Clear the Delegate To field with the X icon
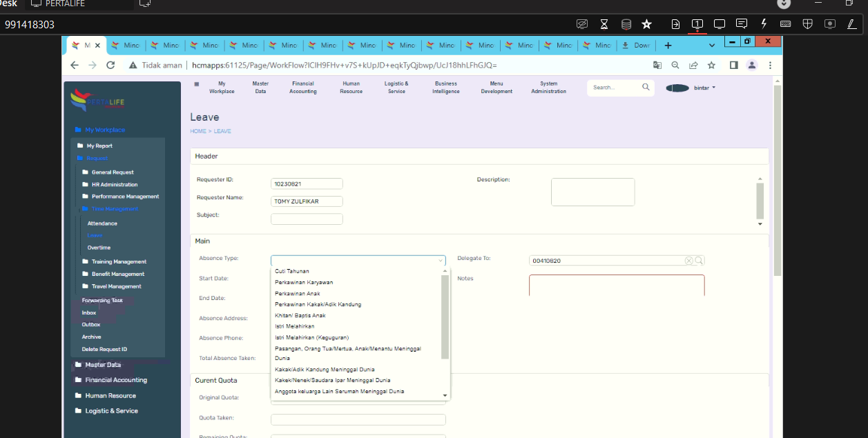The image size is (868, 438). 688,261
